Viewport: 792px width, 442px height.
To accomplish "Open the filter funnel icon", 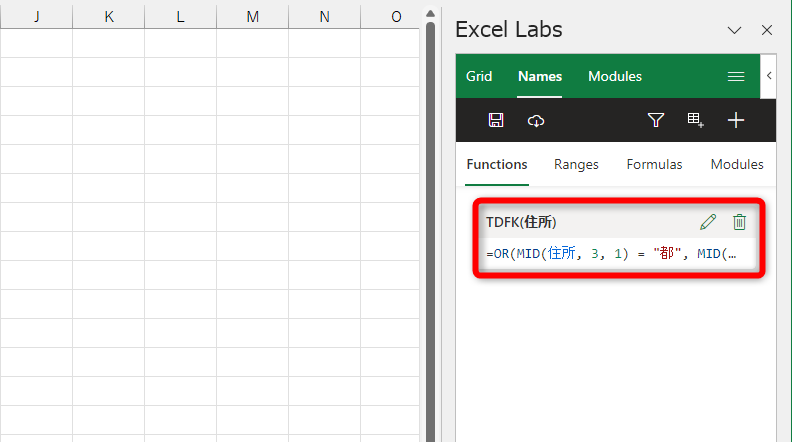I will tap(656, 120).
